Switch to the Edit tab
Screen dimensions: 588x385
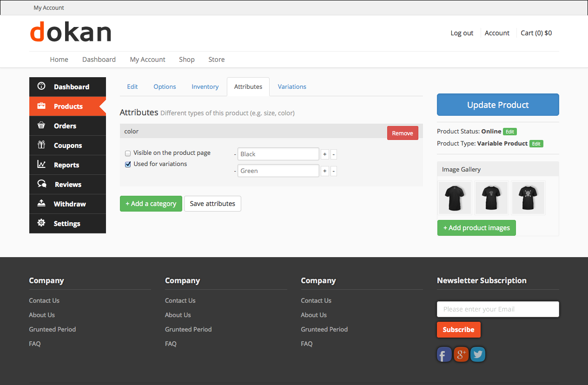click(x=132, y=86)
